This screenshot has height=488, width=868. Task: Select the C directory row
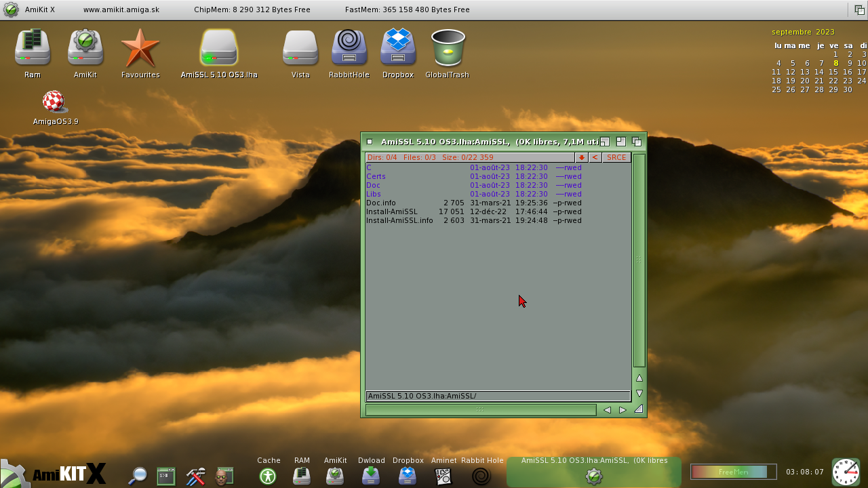click(498, 167)
